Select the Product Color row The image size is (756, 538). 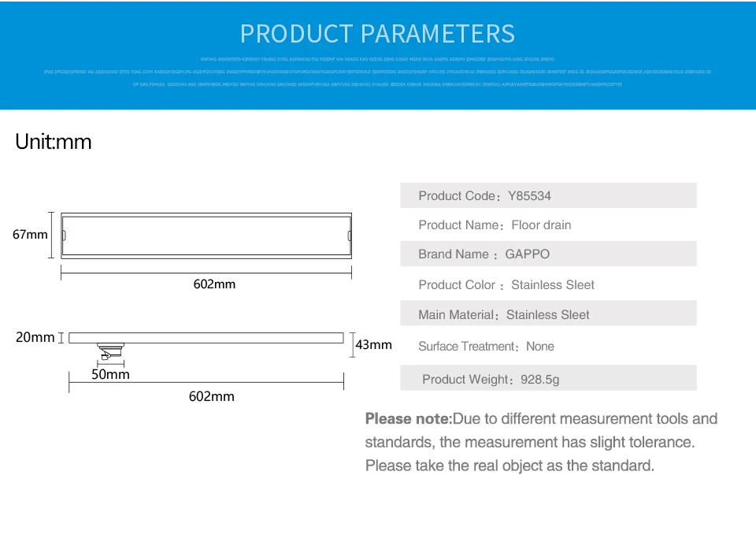pyautogui.click(x=548, y=285)
